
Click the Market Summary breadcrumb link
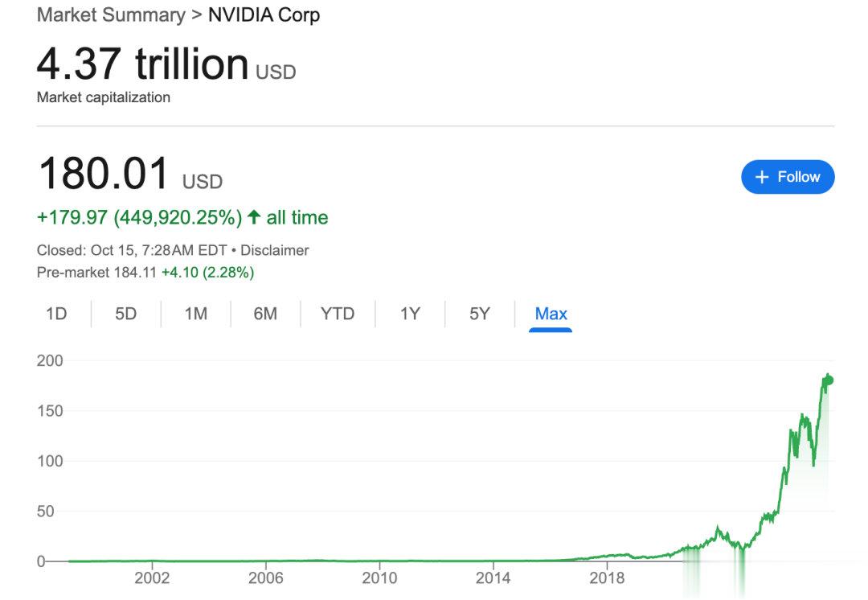click(x=111, y=15)
